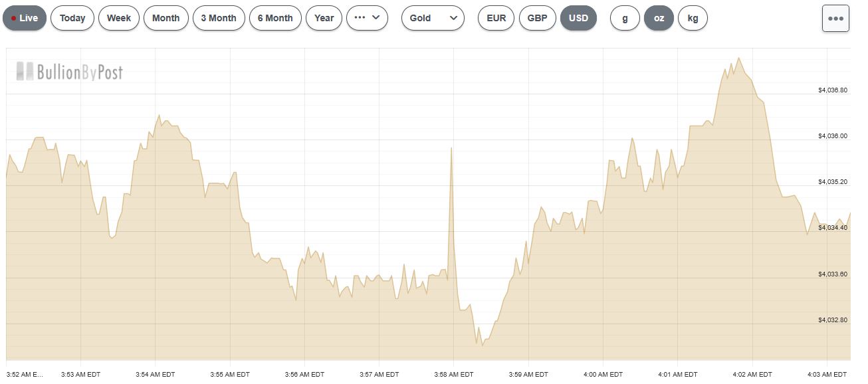Select the Year range

[x=324, y=18]
